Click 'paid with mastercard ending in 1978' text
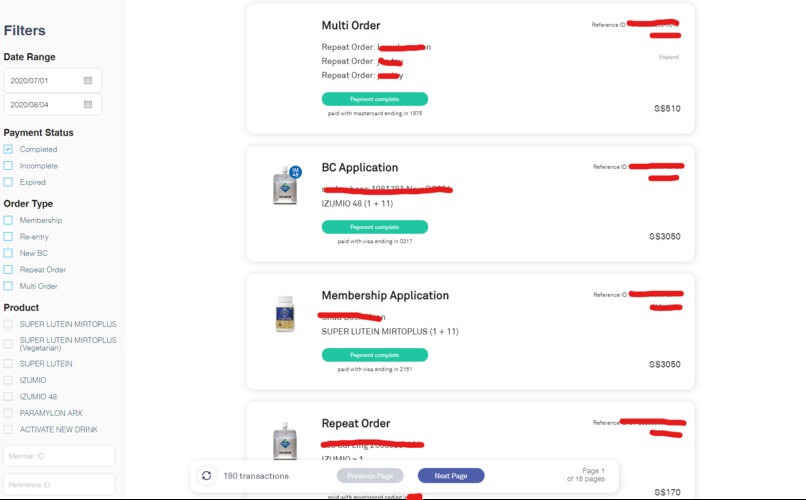The image size is (806, 500). click(375, 114)
